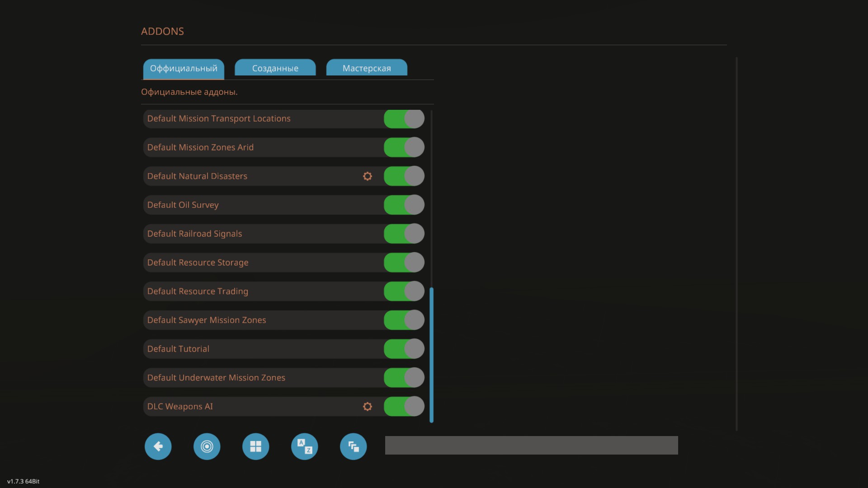Toggle Default Railroad Signals off

404,234
